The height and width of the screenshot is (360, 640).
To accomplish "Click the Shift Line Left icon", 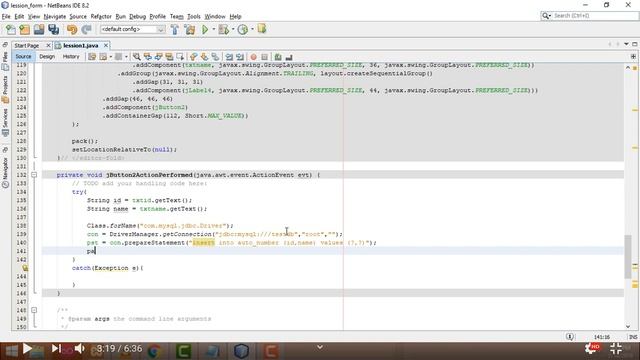I will [x=229, y=57].
